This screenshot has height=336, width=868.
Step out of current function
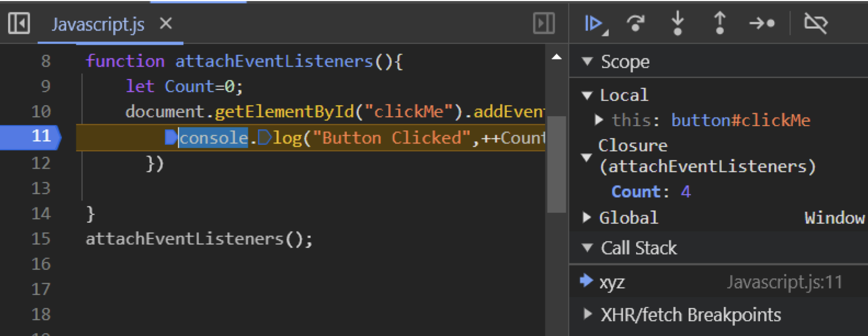tap(720, 23)
